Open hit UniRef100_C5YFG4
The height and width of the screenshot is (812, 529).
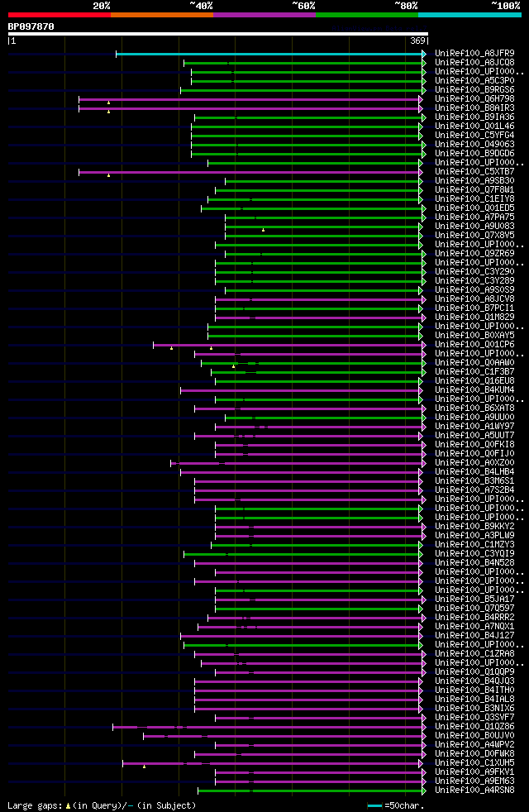point(474,136)
